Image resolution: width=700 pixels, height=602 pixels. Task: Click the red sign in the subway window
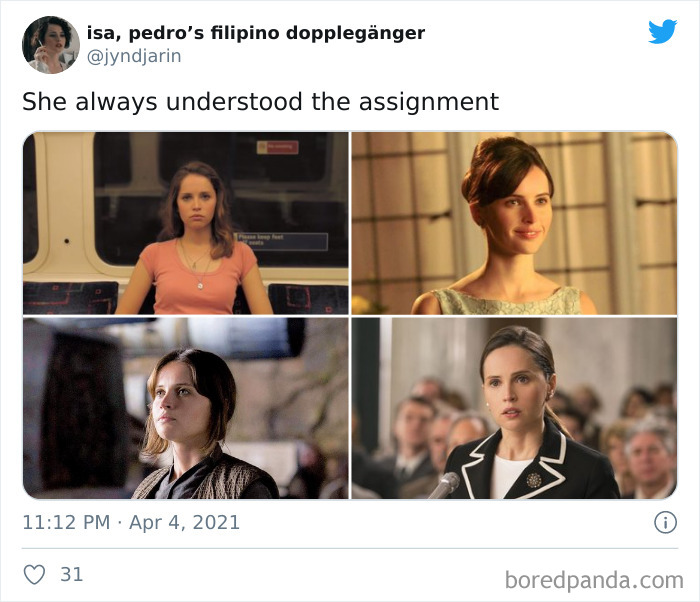(278, 146)
